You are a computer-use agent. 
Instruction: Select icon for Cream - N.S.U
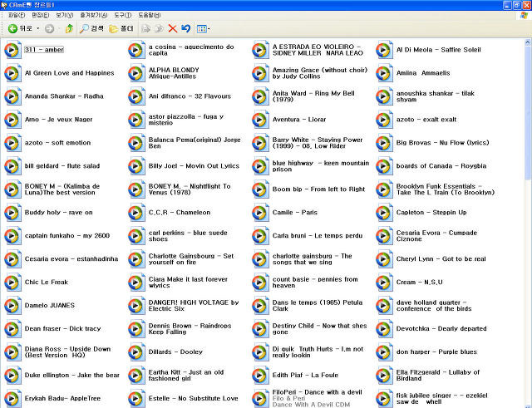[384, 283]
